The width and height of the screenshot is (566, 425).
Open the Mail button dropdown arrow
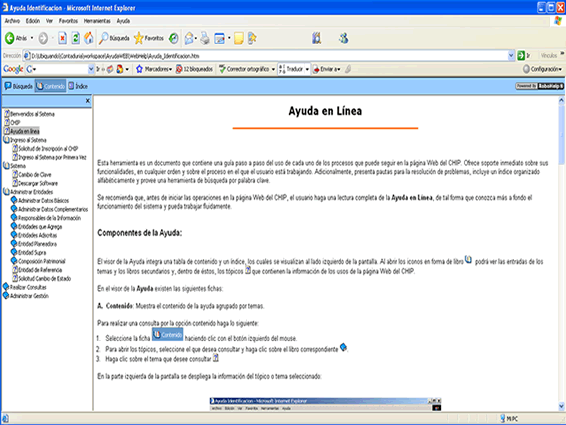pyautogui.click(x=196, y=38)
